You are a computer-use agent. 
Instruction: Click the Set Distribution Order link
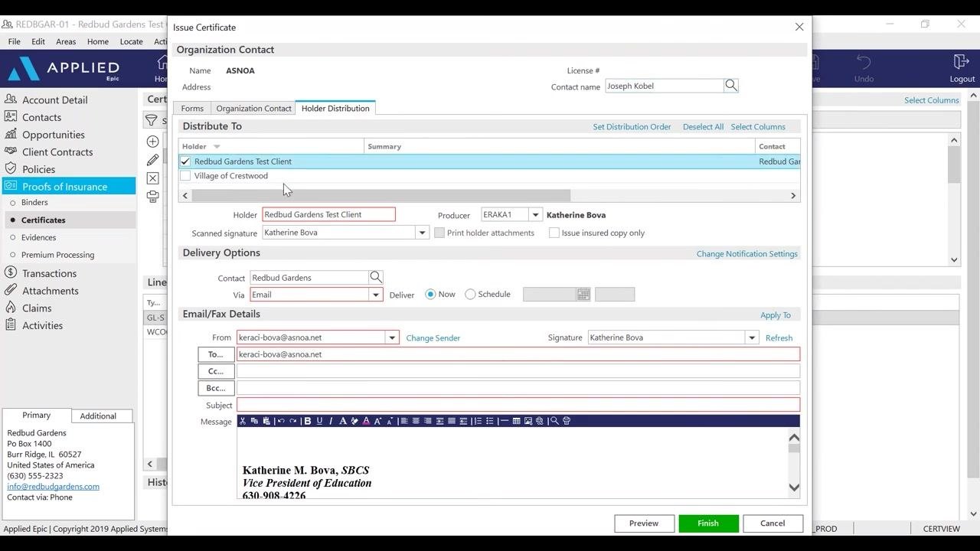click(632, 127)
